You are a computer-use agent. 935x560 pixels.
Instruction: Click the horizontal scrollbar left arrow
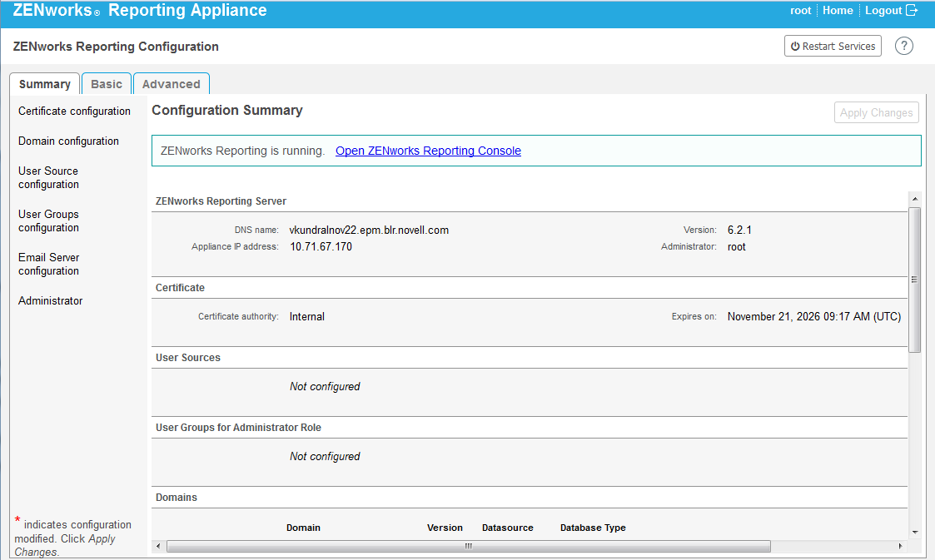point(158,546)
